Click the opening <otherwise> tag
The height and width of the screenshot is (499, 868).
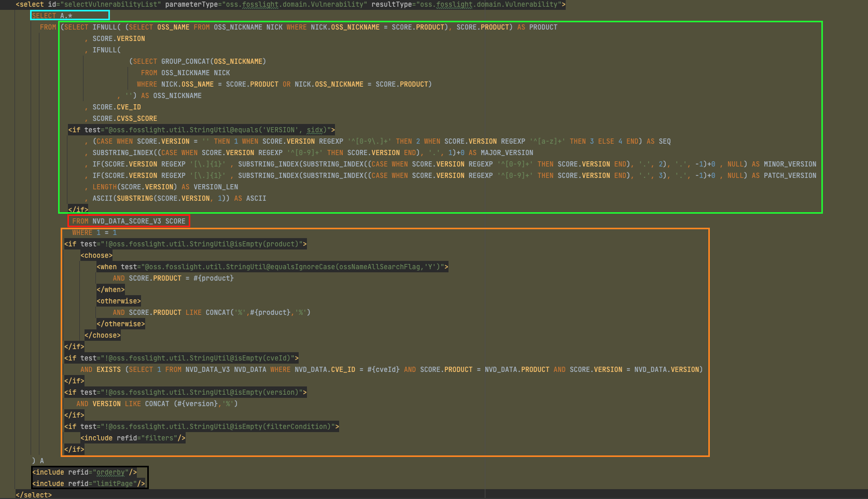pos(119,301)
